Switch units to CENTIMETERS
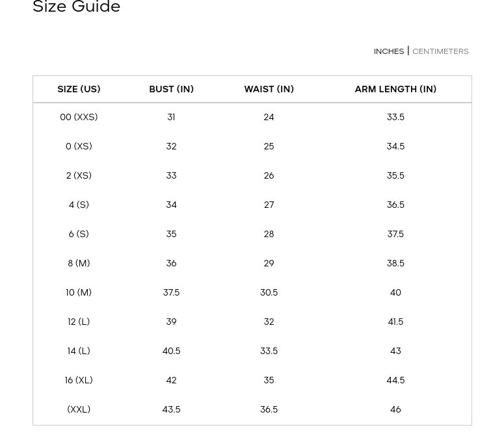This screenshot has width=504, height=434. 440,51
